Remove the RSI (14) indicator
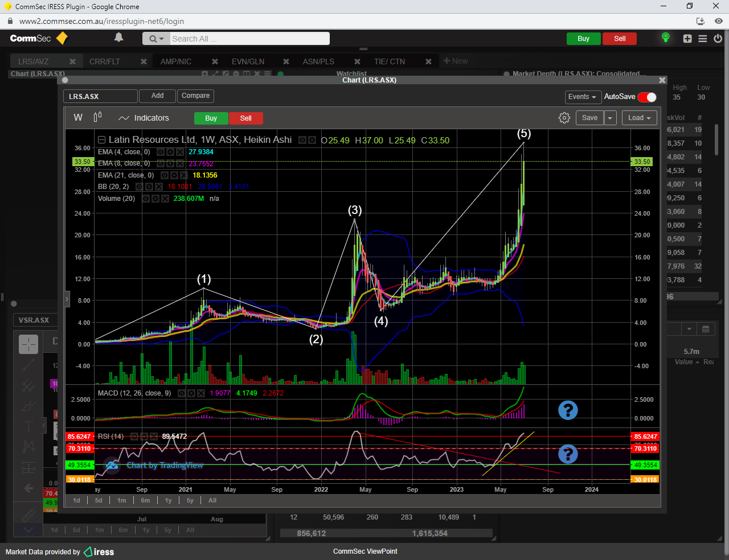This screenshot has width=729, height=560. pyautogui.click(x=154, y=437)
